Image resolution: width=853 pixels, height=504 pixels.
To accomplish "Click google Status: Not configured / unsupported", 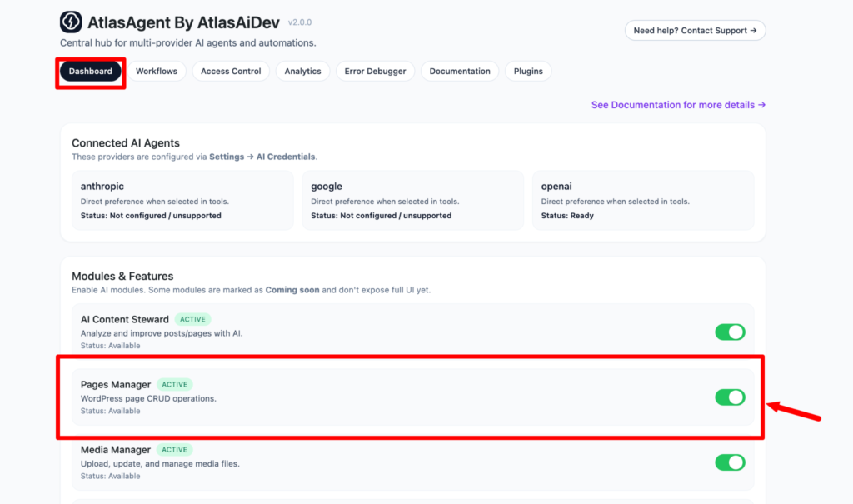I will [381, 216].
